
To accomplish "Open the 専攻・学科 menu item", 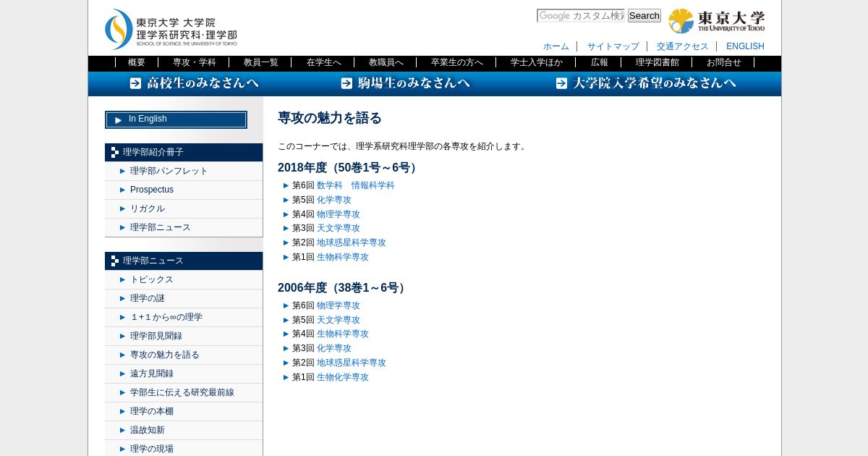I will (194, 62).
